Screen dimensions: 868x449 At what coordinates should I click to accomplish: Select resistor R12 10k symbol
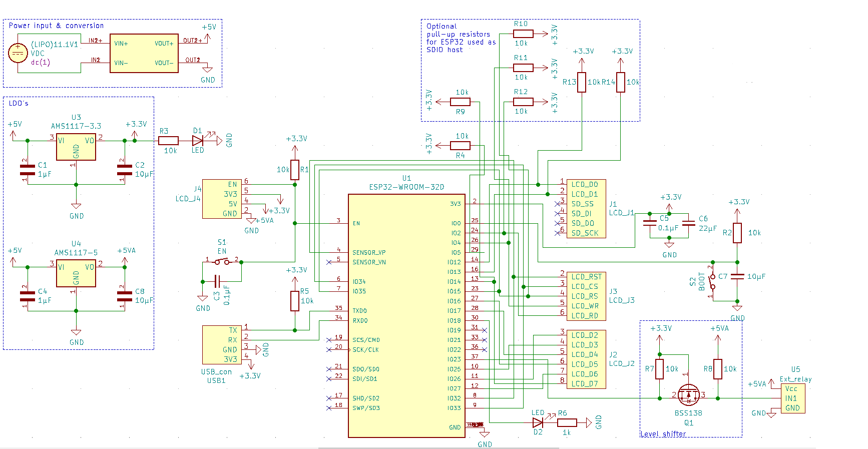[x=523, y=102]
